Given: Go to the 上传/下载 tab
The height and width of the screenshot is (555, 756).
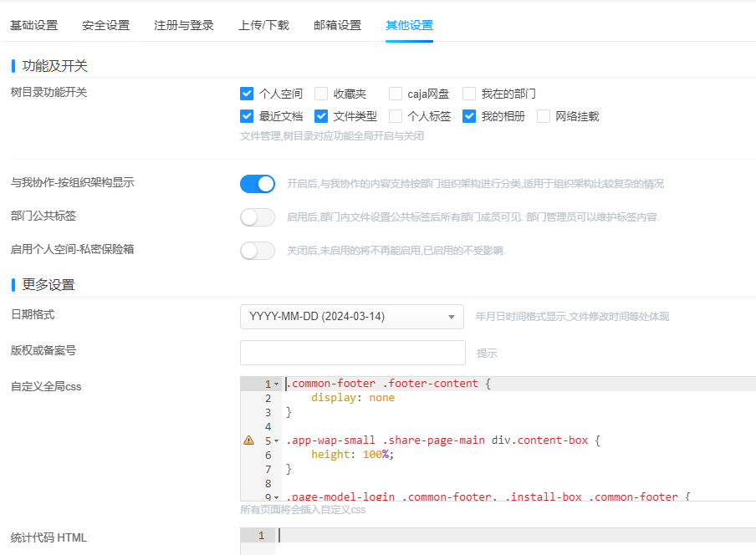Looking at the screenshot, I should (263, 25).
